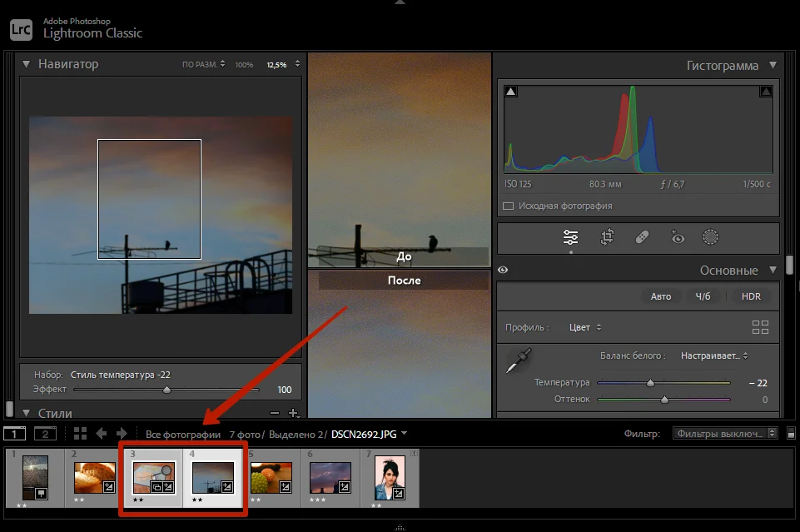Activate the Crop overlay tool
The image size is (800, 532).
[607, 238]
